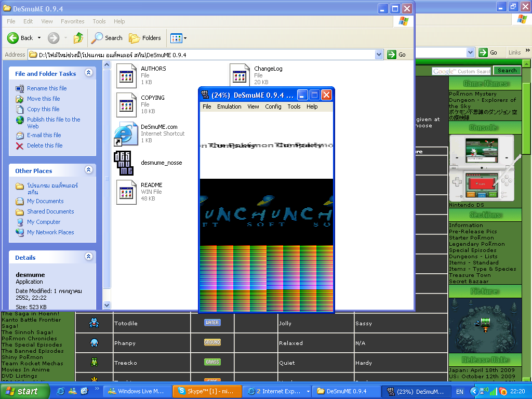Open the Views dropdown arrow
The image size is (532, 399).
pyautogui.click(x=185, y=38)
